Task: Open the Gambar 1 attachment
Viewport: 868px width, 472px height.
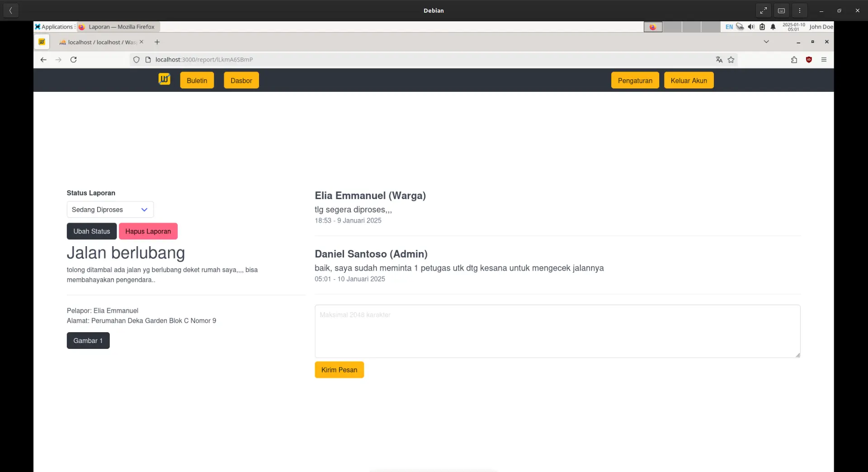Action: (88, 341)
